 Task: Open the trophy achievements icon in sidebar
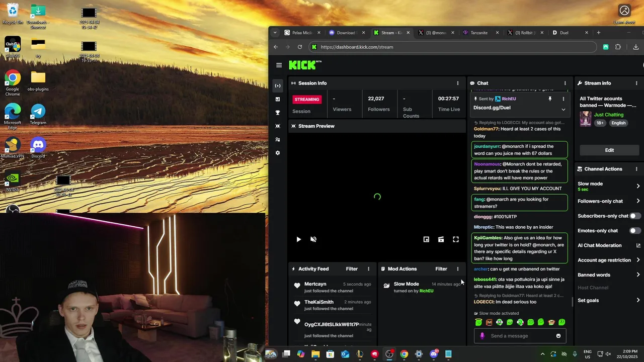pyautogui.click(x=278, y=113)
